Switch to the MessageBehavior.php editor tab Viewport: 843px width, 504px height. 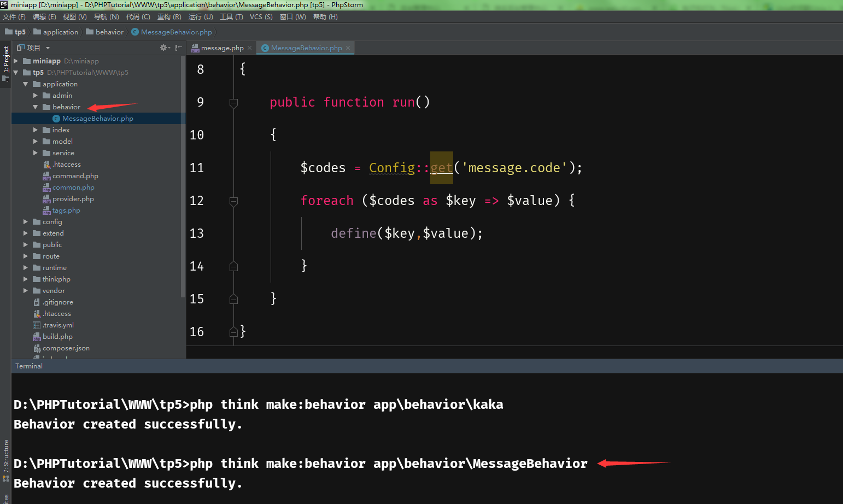(x=306, y=48)
